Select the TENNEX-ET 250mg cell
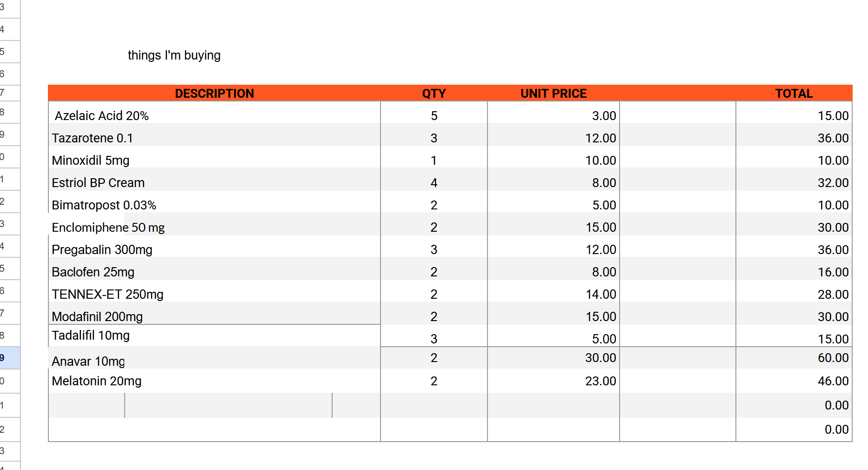The width and height of the screenshot is (868, 470). (x=214, y=294)
